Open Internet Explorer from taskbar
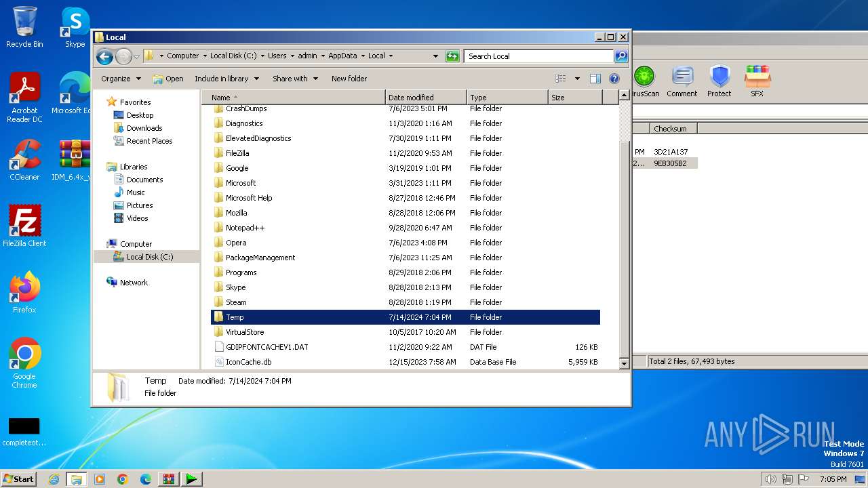The image size is (868, 488). tap(54, 479)
